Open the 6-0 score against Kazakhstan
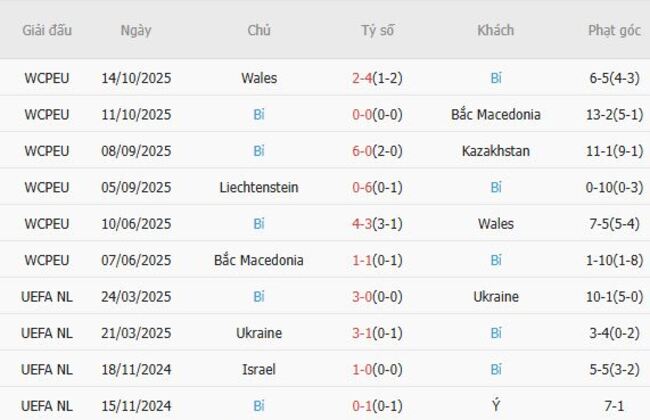Viewport: 650px width, 420px height. [363, 151]
